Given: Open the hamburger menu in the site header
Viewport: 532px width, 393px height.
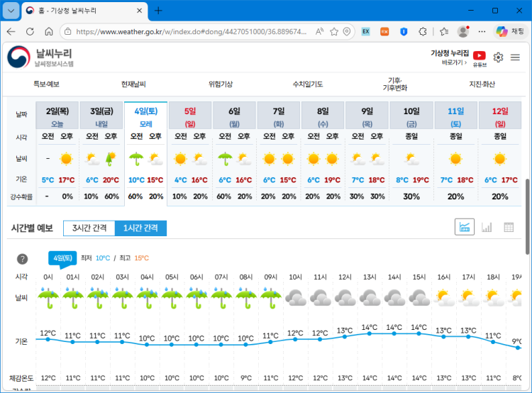Looking at the screenshot, I should [x=516, y=57].
